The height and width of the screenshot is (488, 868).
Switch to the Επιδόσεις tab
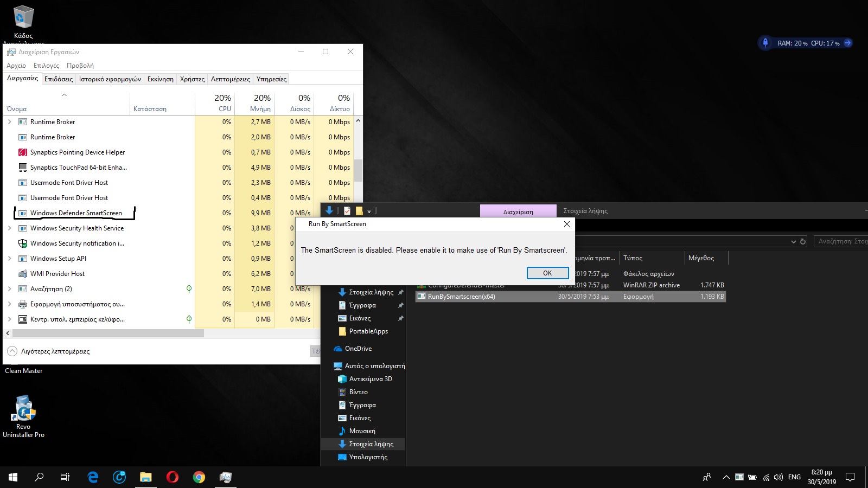click(59, 79)
